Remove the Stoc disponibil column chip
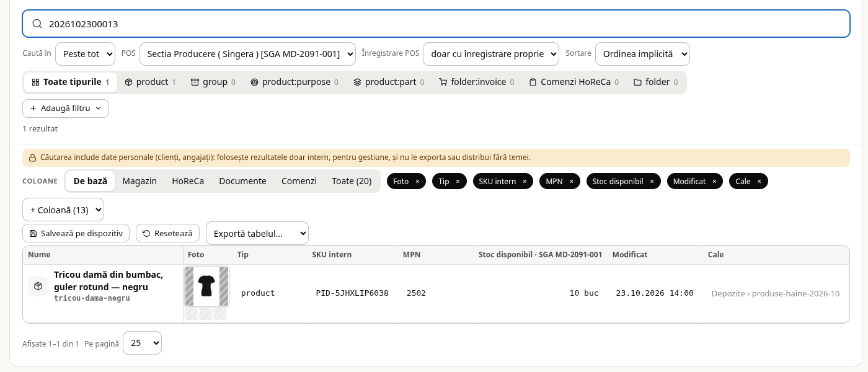 pos(652,182)
